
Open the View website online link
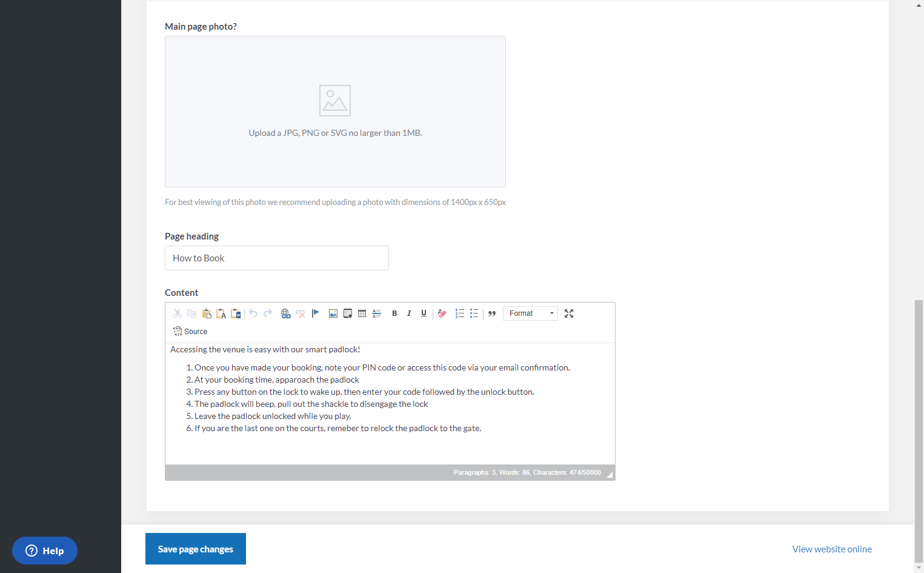point(832,549)
